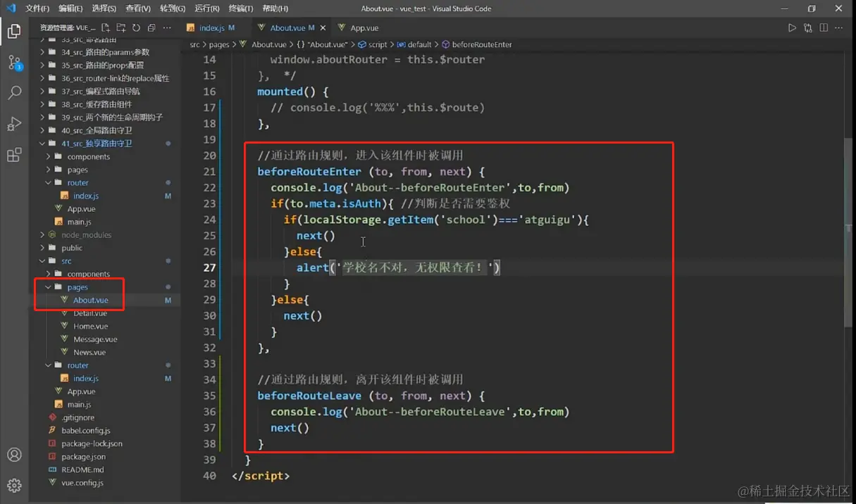Viewport: 856px width, 504px height.
Task: Click the 'beforeRouteEnter' breadcrumb segment
Action: [x=482, y=44]
